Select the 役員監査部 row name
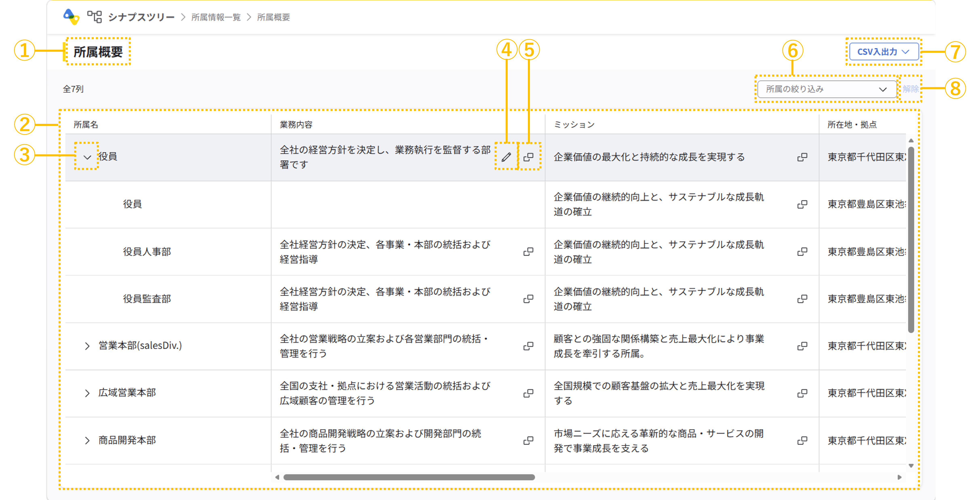This screenshot has height=500, width=980. pyautogui.click(x=147, y=299)
